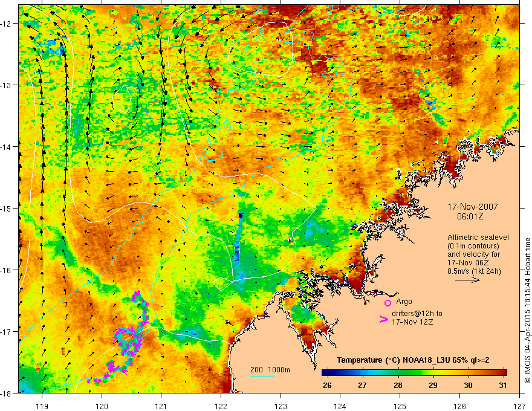Click longitude axis label 122
Screen dimensions: 532x411
(x=221, y=406)
